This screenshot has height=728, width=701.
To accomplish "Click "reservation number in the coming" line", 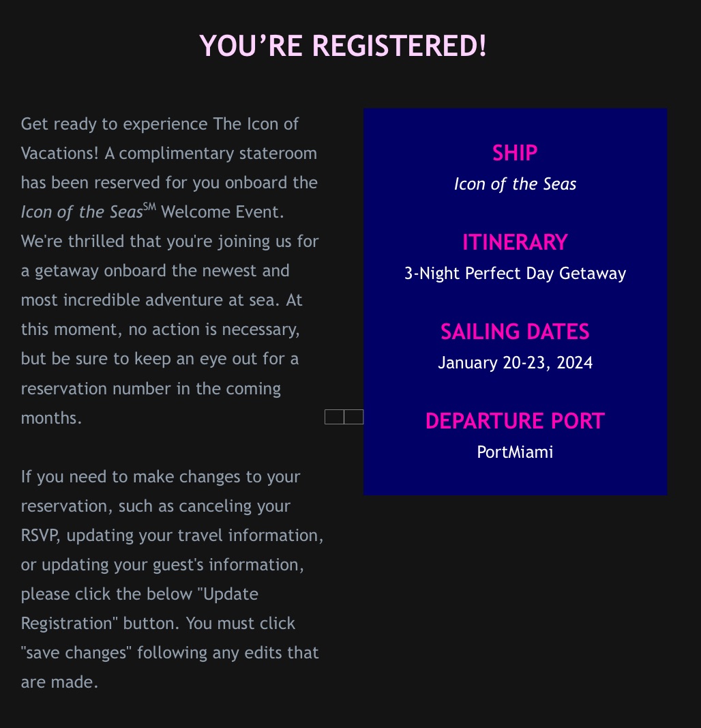I will point(151,389).
